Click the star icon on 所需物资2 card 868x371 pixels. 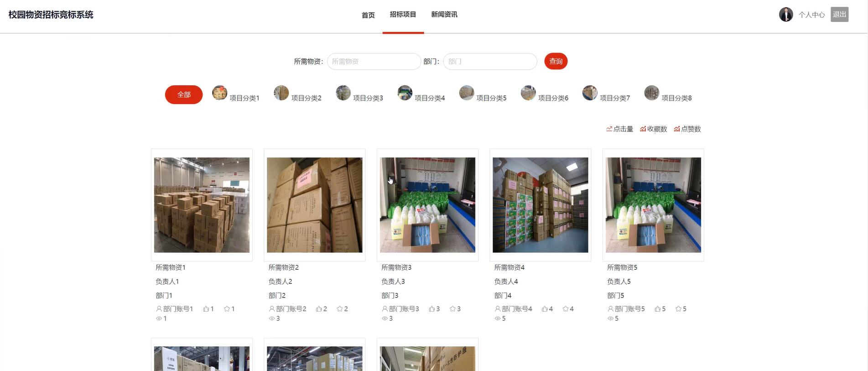tap(340, 309)
